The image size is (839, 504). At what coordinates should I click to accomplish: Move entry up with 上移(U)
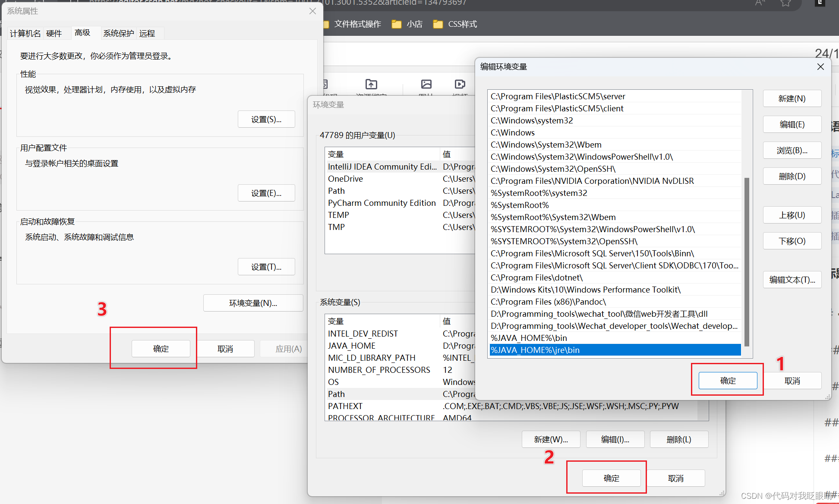tap(792, 215)
